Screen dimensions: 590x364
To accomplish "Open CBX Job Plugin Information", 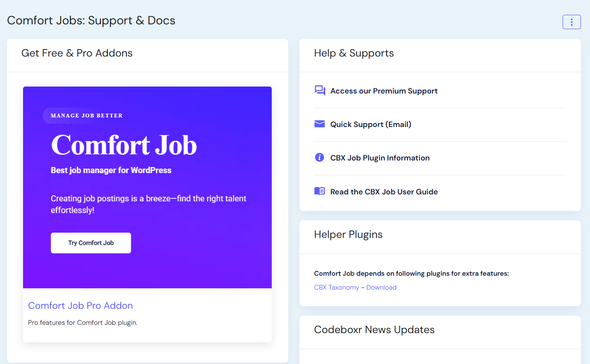I will 380,158.
